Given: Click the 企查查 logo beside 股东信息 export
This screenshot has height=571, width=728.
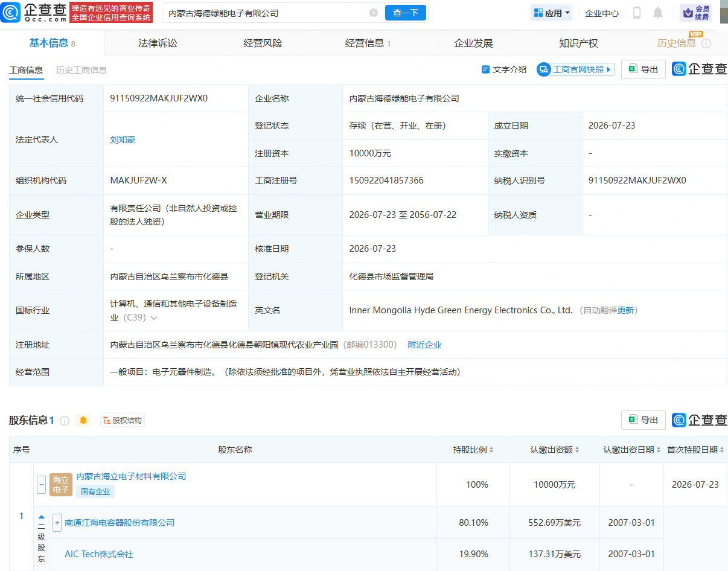Looking at the screenshot, I should [700, 419].
